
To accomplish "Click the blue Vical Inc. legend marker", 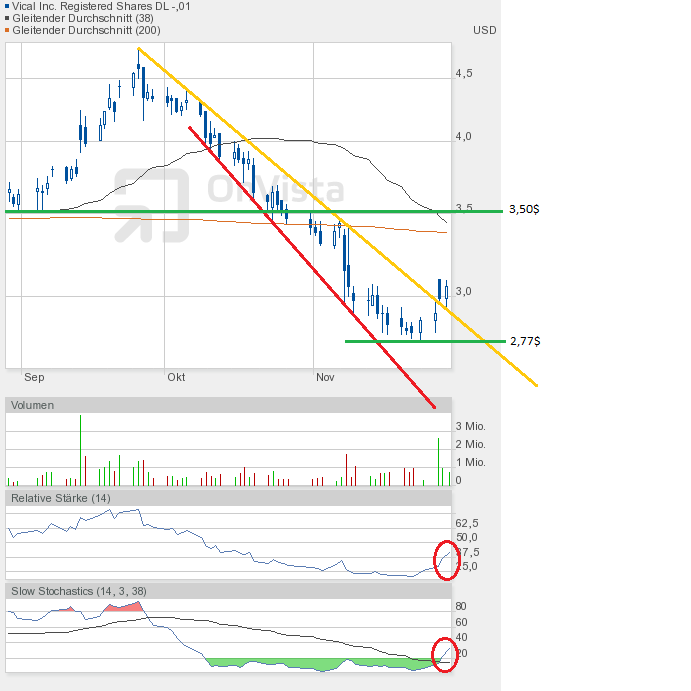I will click(x=8, y=6).
